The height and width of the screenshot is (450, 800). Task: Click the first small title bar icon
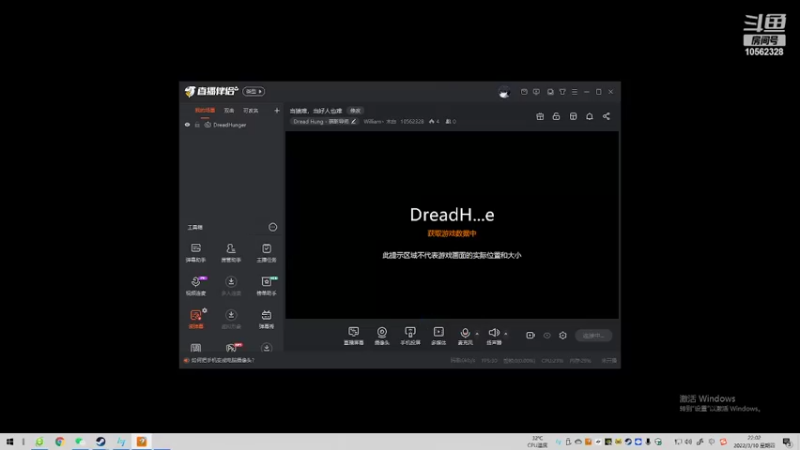(x=524, y=92)
